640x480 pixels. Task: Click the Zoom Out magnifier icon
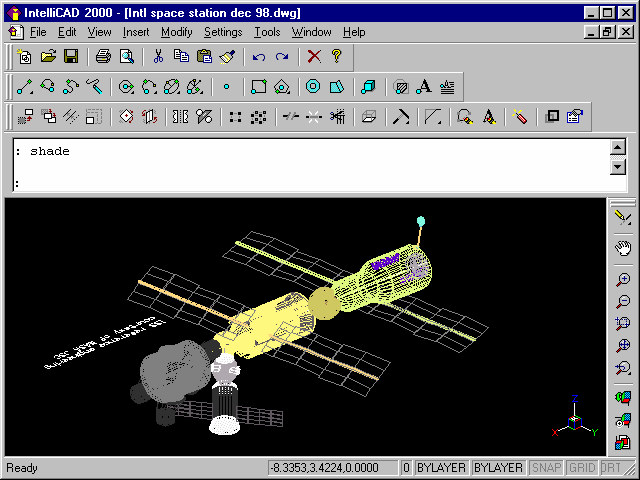(623, 301)
